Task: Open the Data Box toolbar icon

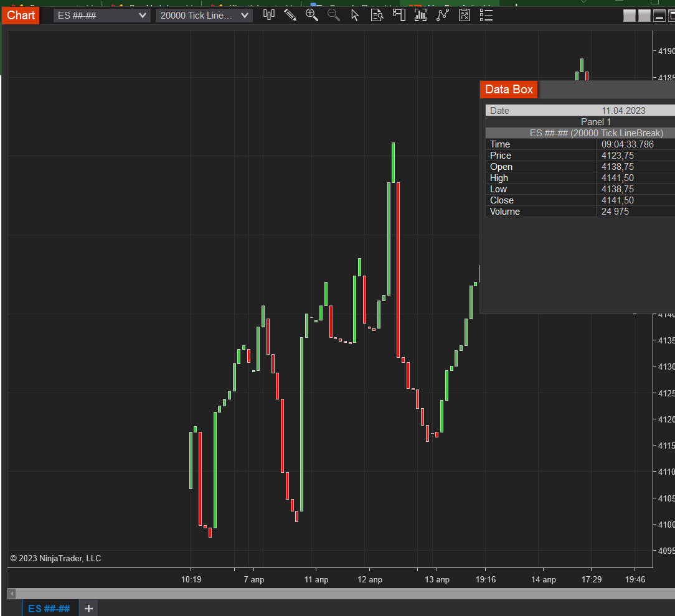Action: tap(377, 15)
